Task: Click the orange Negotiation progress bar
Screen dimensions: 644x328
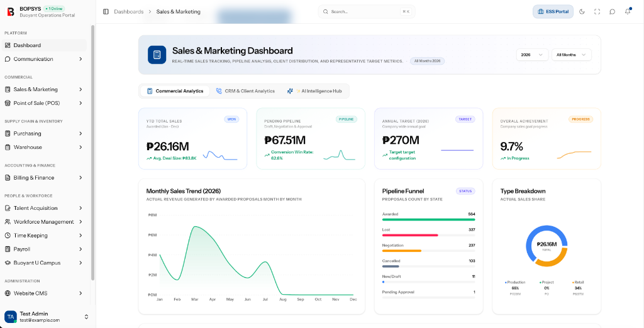Action: pyautogui.click(x=402, y=251)
